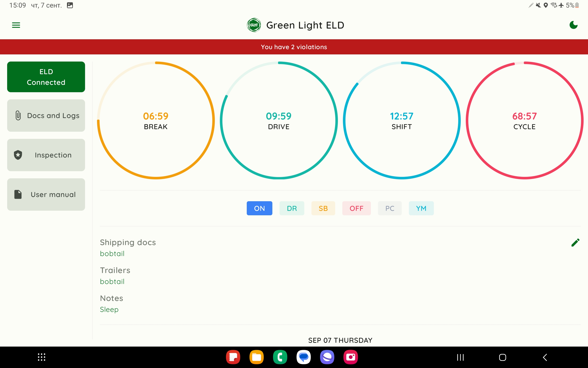Open the Camera app from the taskbar
The image size is (588, 368).
click(350, 357)
